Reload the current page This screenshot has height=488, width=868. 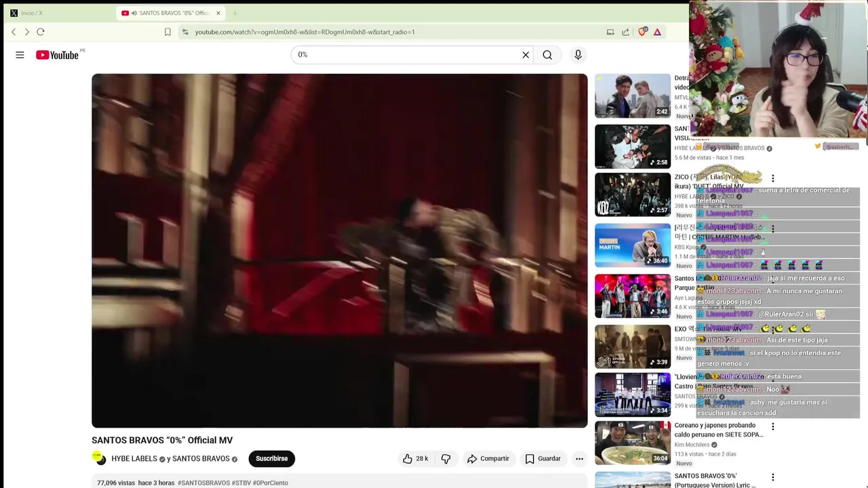41,32
